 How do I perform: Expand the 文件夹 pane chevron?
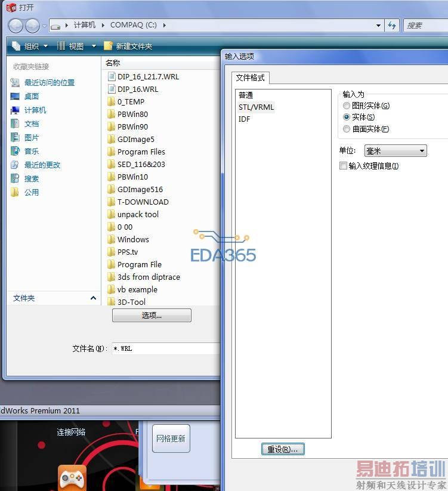[93, 298]
